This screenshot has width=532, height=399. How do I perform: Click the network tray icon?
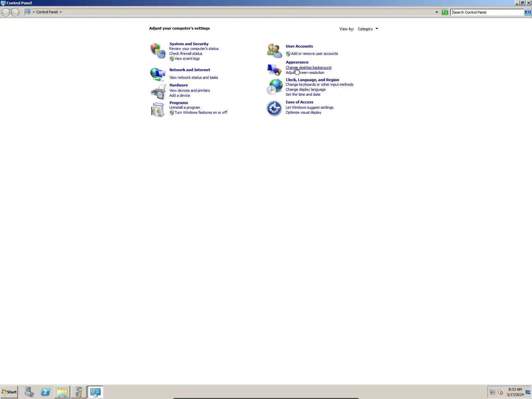[492, 392]
